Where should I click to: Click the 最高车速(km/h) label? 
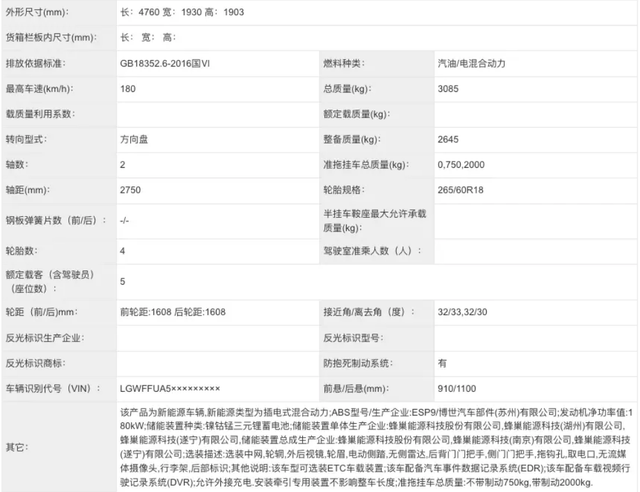(x=42, y=90)
